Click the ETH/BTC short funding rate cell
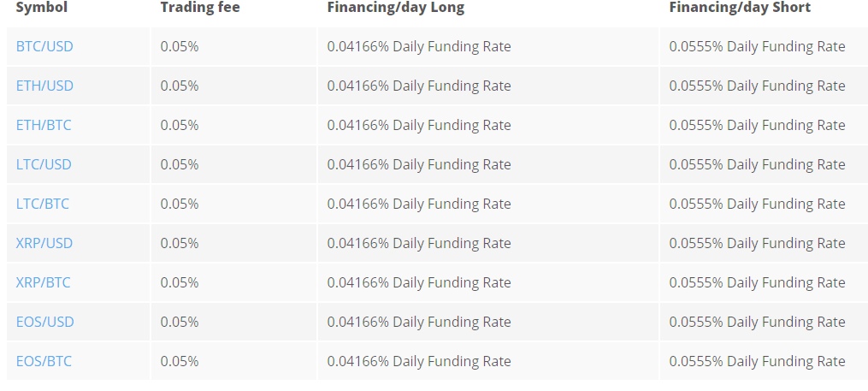868x391 pixels. coord(757,125)
